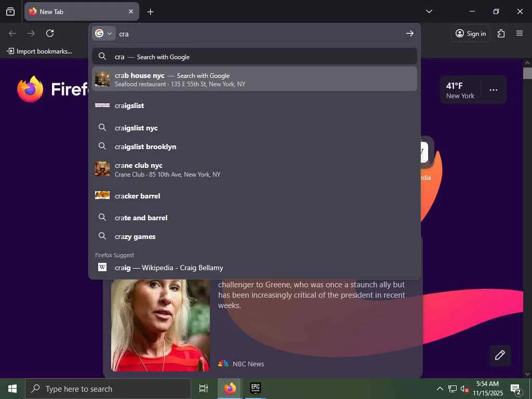Open the 41°F New York weather widget

(460, 90)
